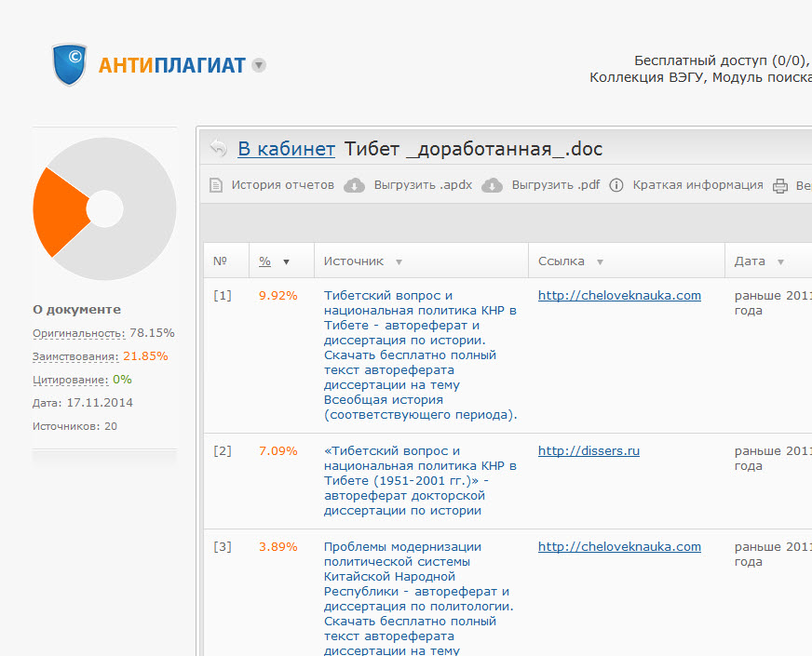Click the Дата: 17.11.2014 text
This screenshot has height=656, width=812.
click(x=83, y=403)
